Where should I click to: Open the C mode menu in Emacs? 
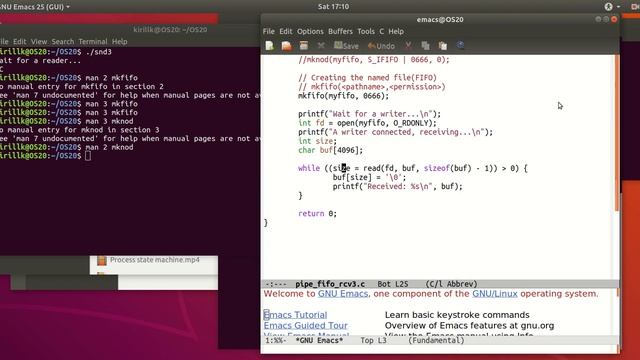pyautogui.click(x=382, y=31)
